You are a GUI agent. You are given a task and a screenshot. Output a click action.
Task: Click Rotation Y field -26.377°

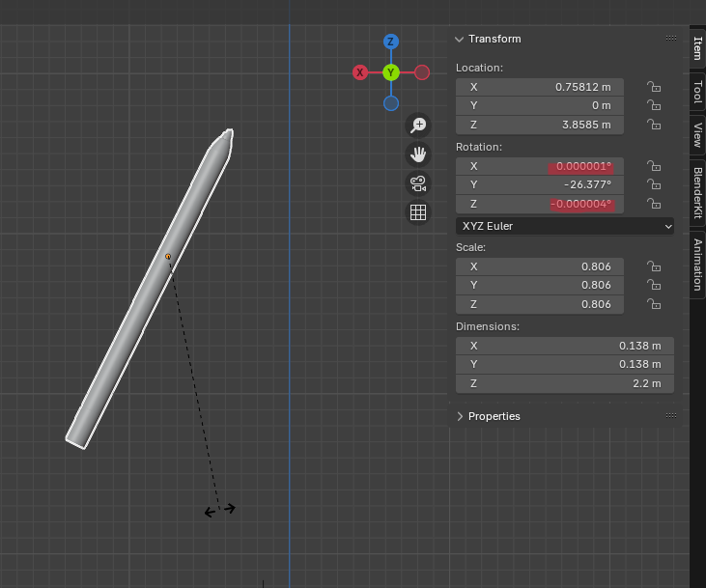(x=540, y=184)
